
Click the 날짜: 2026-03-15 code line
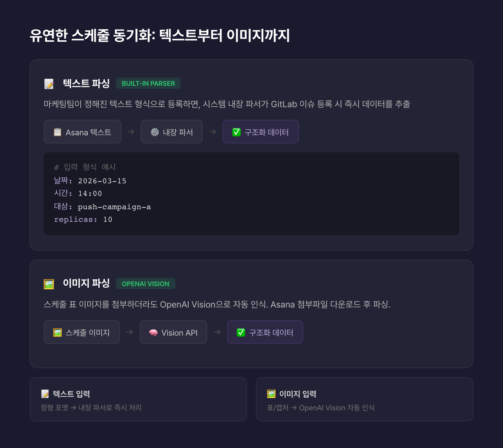[x=90, y=181]
